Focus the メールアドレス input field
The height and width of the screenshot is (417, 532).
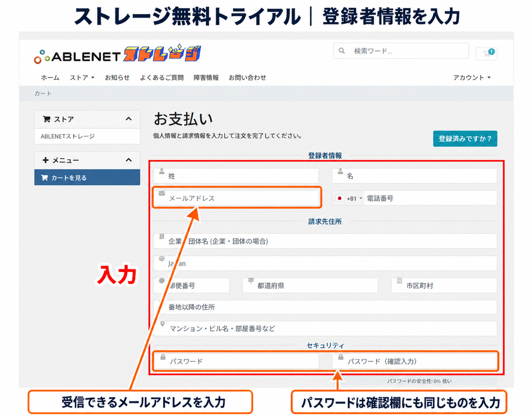(x=236, y=198)
